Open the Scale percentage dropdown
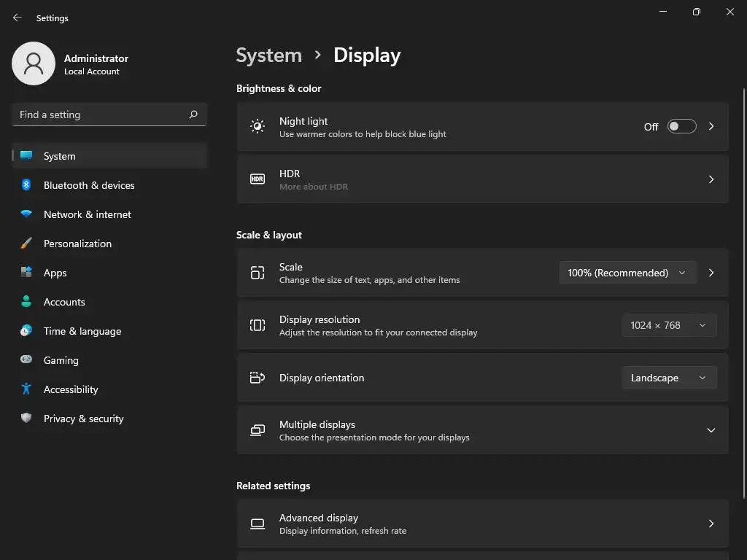 [x=627, y=273]
